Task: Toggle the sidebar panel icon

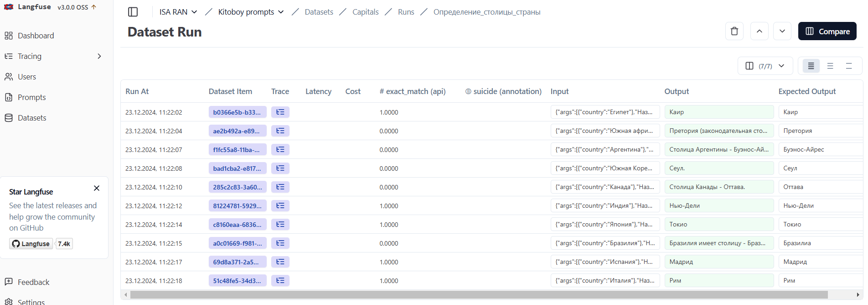Action: pos(133,12)
